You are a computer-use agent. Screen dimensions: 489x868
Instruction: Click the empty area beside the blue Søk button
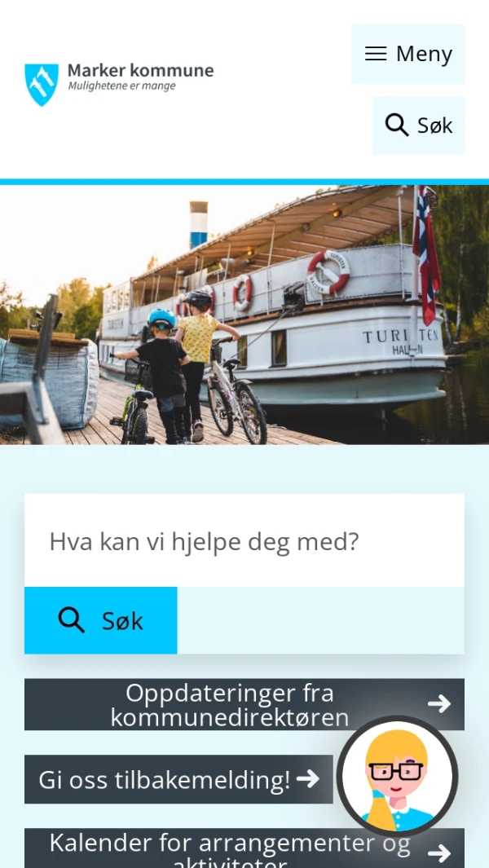click(x=320, y=620)
